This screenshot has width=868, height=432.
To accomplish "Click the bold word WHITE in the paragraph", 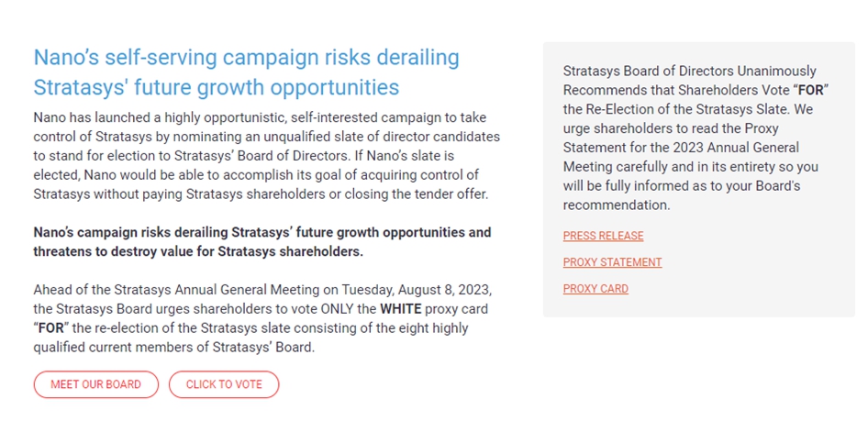I will pos(402,309).
